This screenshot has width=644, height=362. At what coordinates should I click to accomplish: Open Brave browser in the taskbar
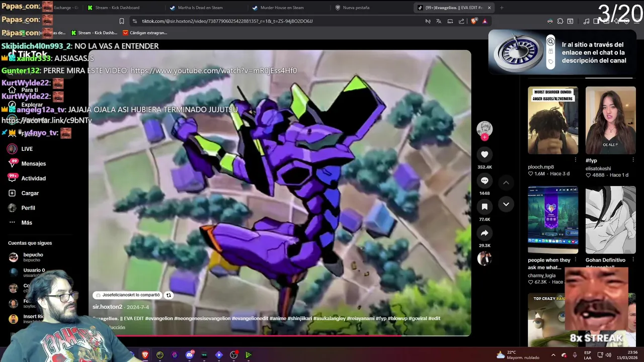point(145,355)
